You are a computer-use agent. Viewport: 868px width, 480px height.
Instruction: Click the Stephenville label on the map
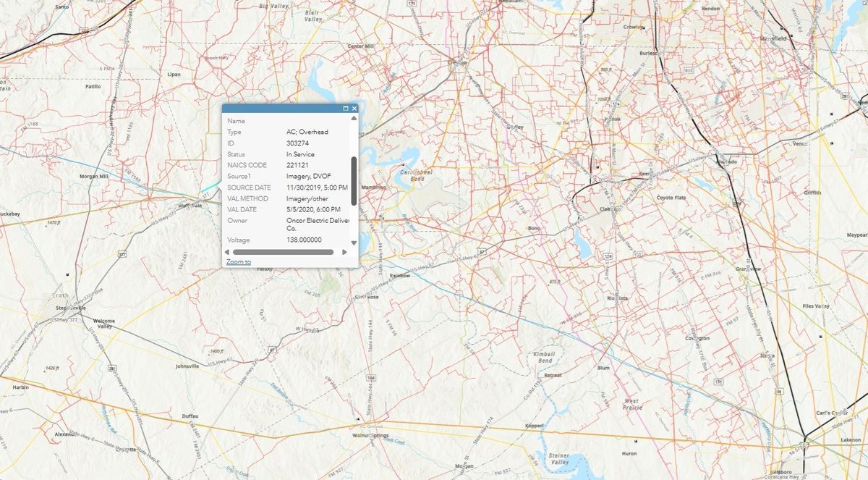click(x=70, y=308)
